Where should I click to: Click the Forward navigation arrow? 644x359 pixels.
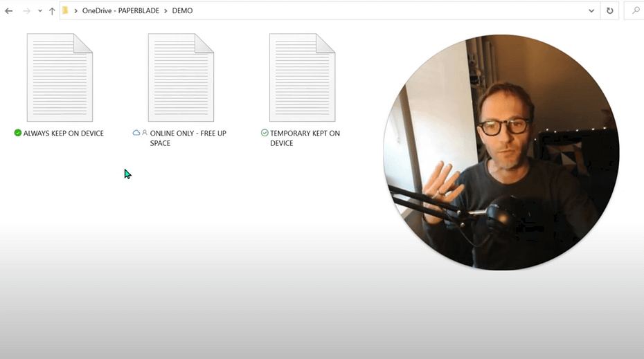[x=26, y=11]
